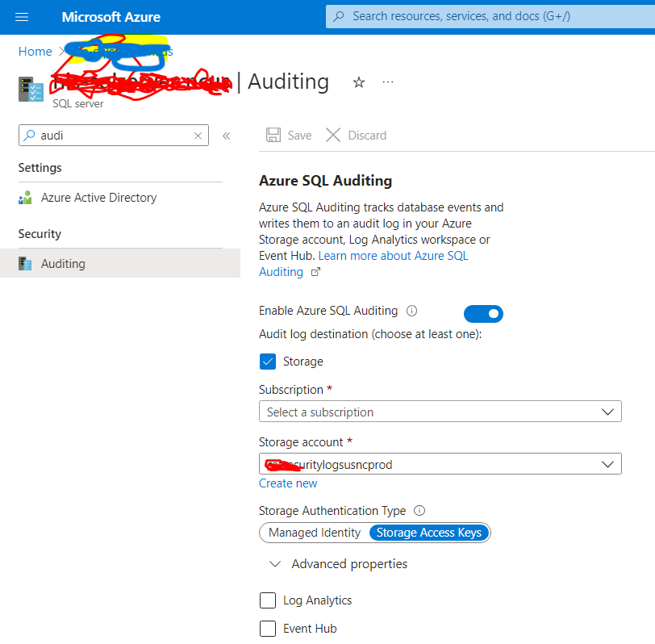Click the Audit log destination label
The height and width of the screenshot is (644, 655).
tap(370, 334)
